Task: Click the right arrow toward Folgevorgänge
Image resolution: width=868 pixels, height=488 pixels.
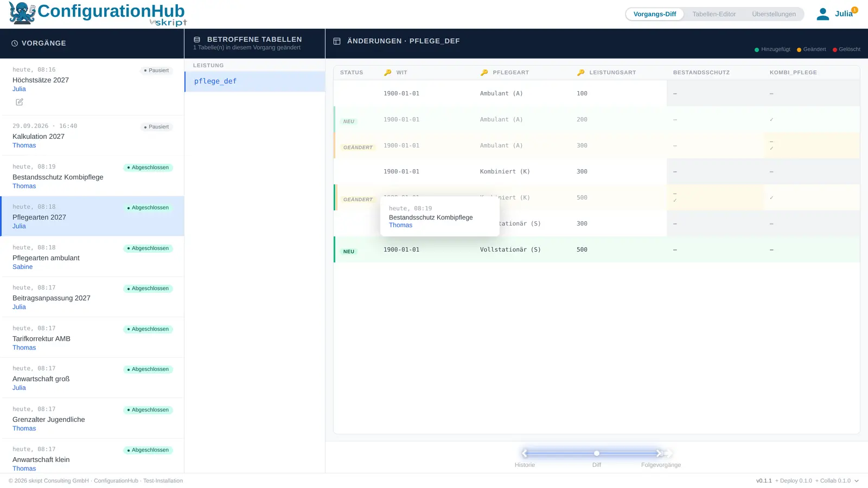Action: click(660, 453)
